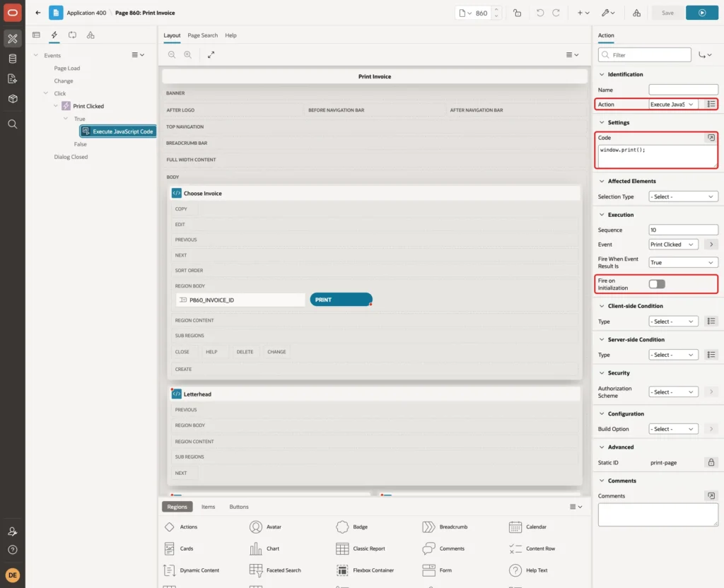Run the page with the play button
The width and height of the screenshot is (724, 588).
pos(702,13)
